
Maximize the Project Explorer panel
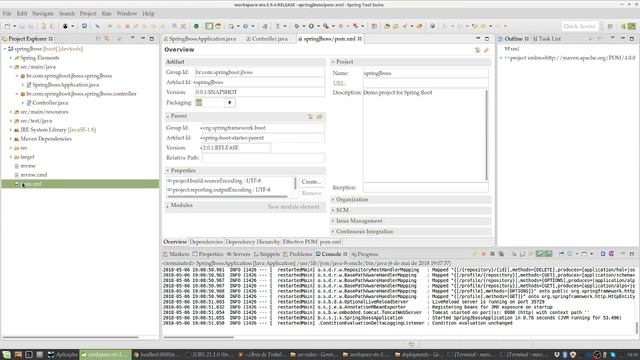point(152,39)
